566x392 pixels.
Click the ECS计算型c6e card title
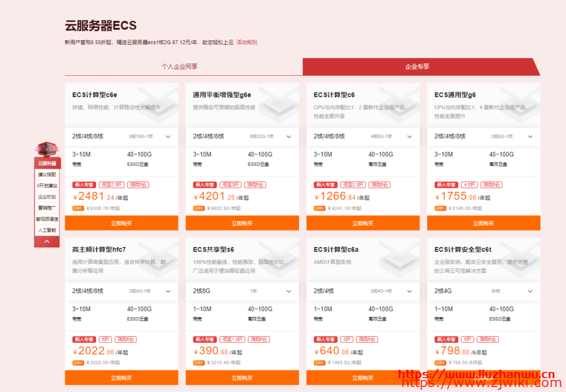pos(95,95)
